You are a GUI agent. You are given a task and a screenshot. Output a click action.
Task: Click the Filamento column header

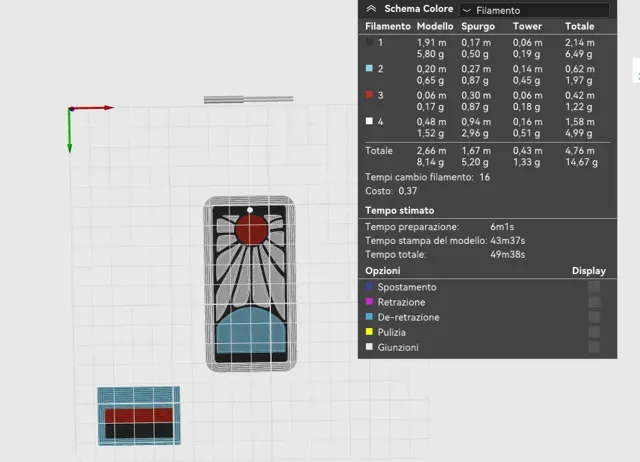(x=388, y=27)
